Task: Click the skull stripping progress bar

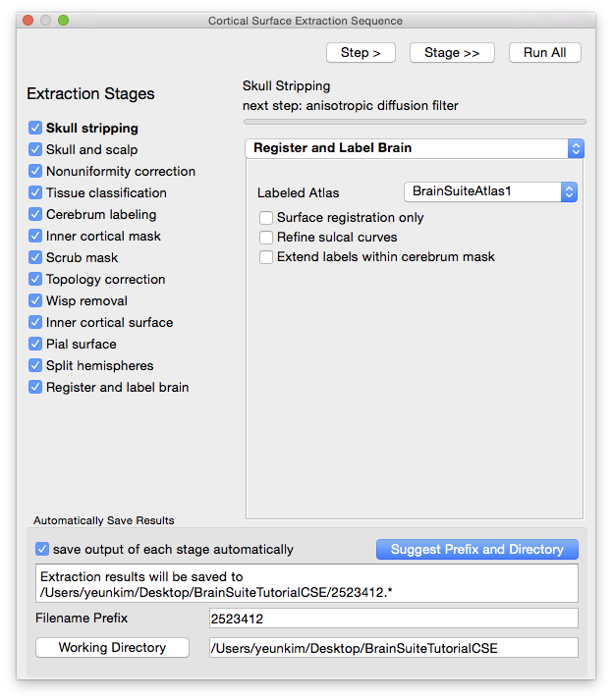Action: 414,122
